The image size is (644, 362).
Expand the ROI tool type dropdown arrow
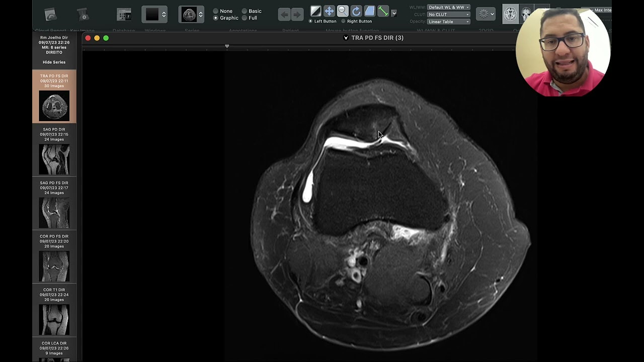(x=394, y=13)
